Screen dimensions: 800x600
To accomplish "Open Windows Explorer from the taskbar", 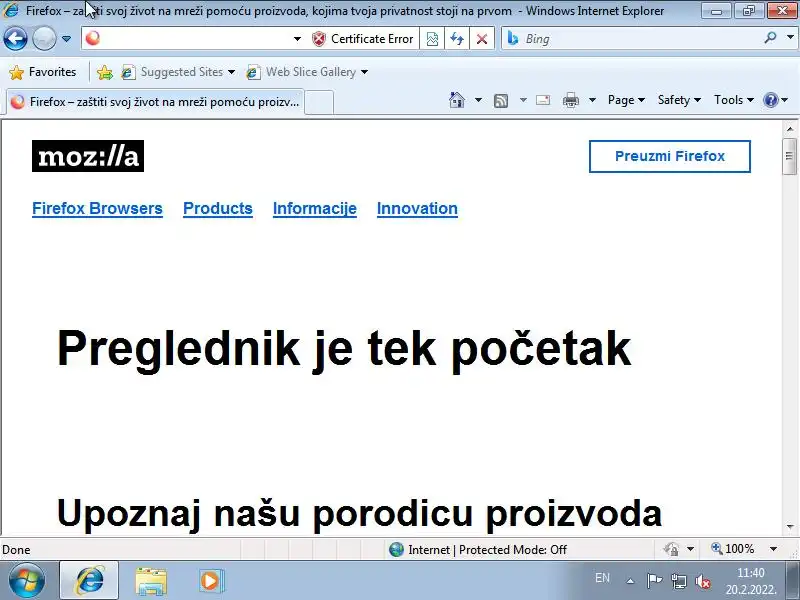I will (x=151, y=581).
